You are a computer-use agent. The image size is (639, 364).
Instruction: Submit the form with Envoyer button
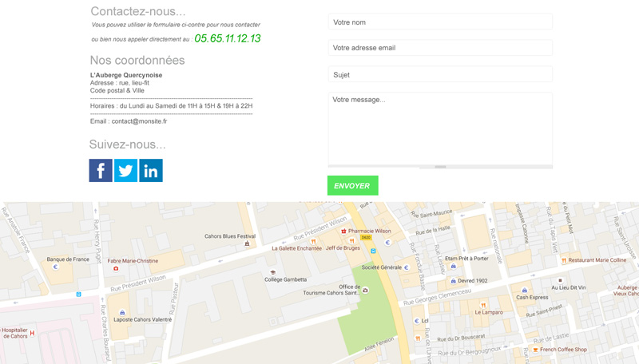point(353,186)
